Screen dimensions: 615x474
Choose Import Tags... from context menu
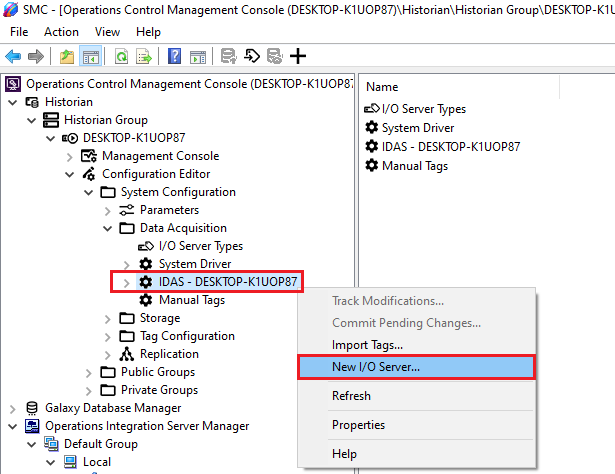click(416, 345)
